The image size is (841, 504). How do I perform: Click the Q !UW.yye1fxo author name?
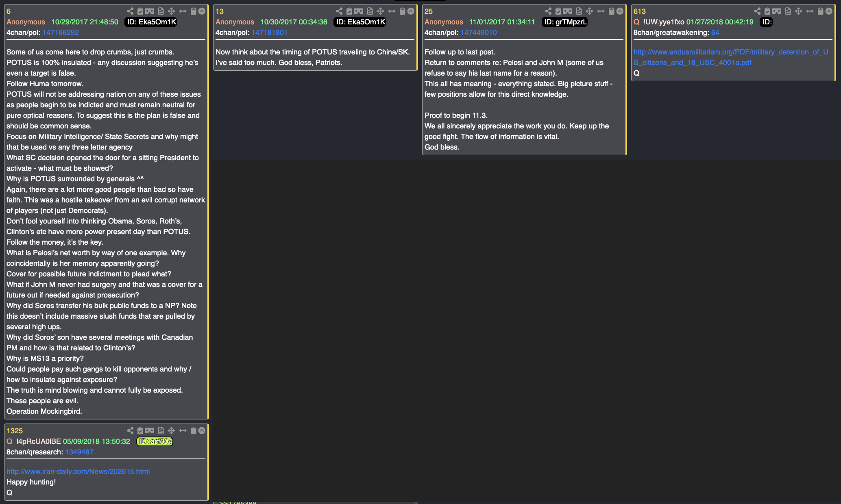click(x=659, y=22)
